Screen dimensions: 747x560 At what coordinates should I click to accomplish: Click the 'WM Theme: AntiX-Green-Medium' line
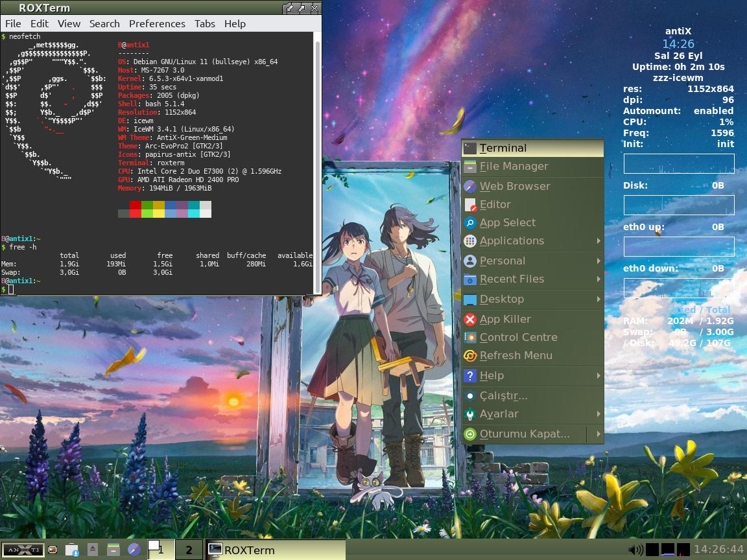tap(172, 137)
